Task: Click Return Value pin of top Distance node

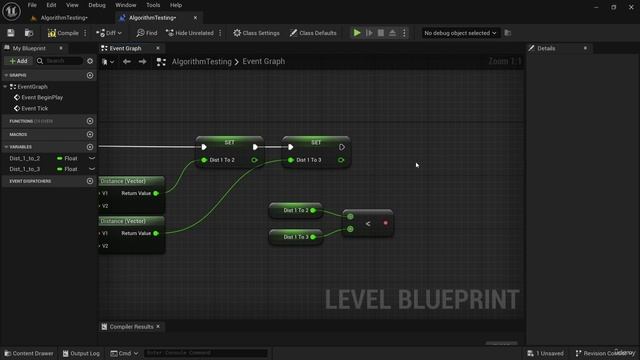Action: tap(156, 193)
